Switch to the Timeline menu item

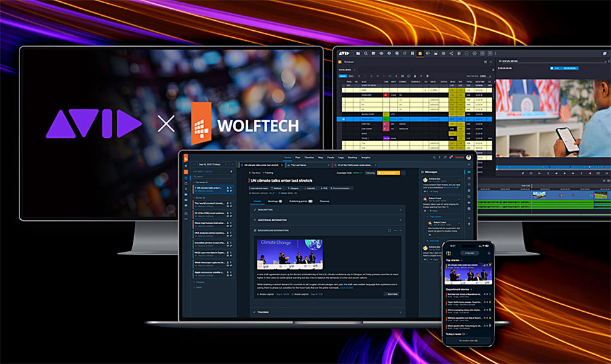point(309,157)
